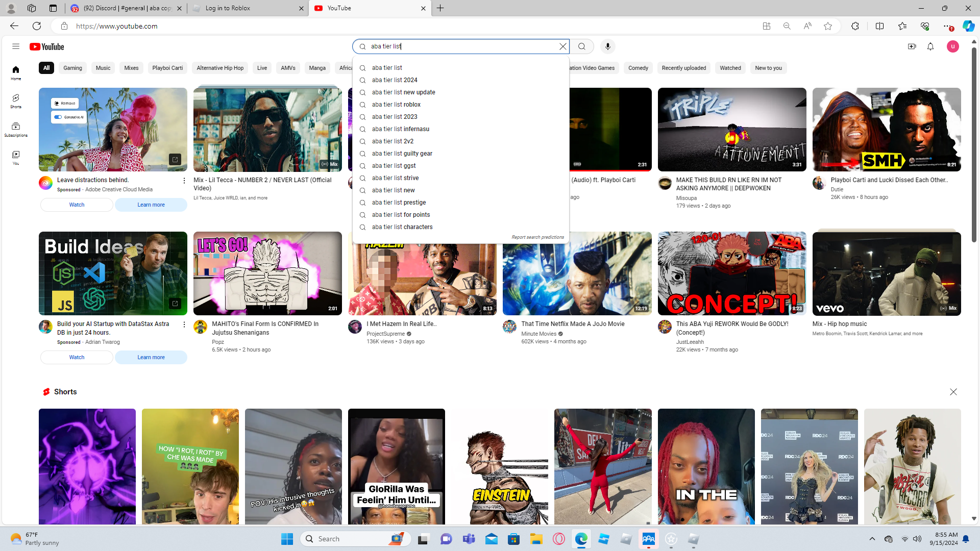The height and width of the screenshot is (551, 980).
Task: Go to Home in the sidebar
Action: tap(16, 73)
